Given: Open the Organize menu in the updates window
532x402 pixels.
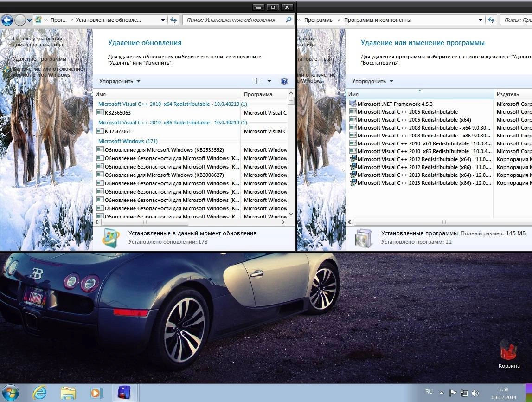Looking at the screenshot, I should 119,82.
